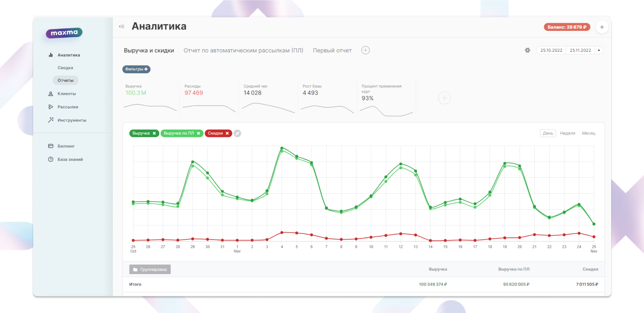
Task: Edit chart metrics with pencil icon
Action: pos(237,133)
